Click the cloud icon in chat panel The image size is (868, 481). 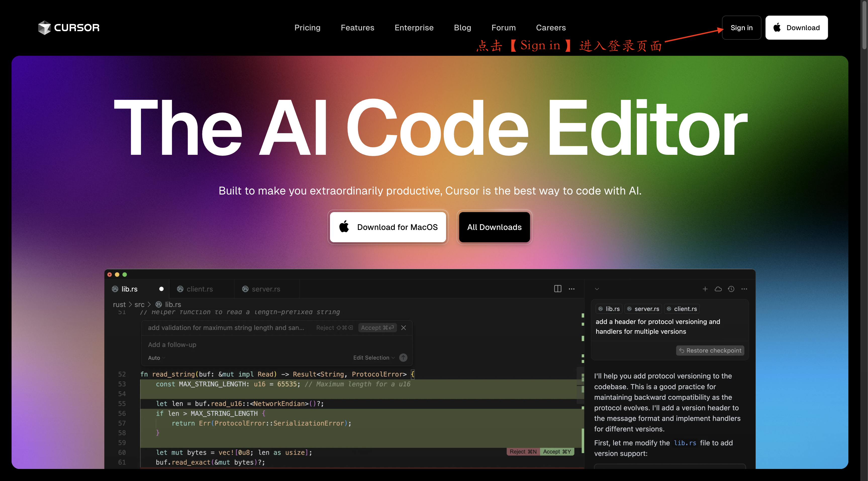[718, 289]
